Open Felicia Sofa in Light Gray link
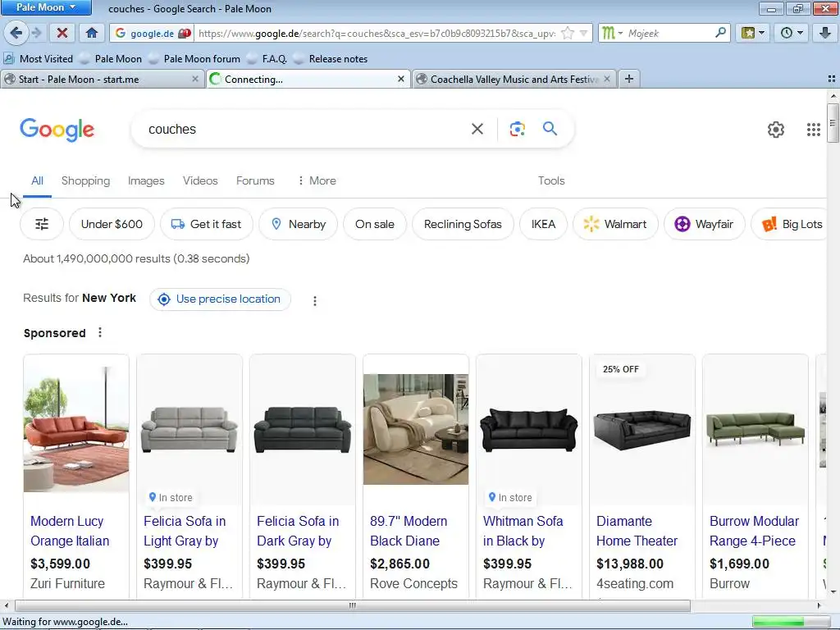 185,531
